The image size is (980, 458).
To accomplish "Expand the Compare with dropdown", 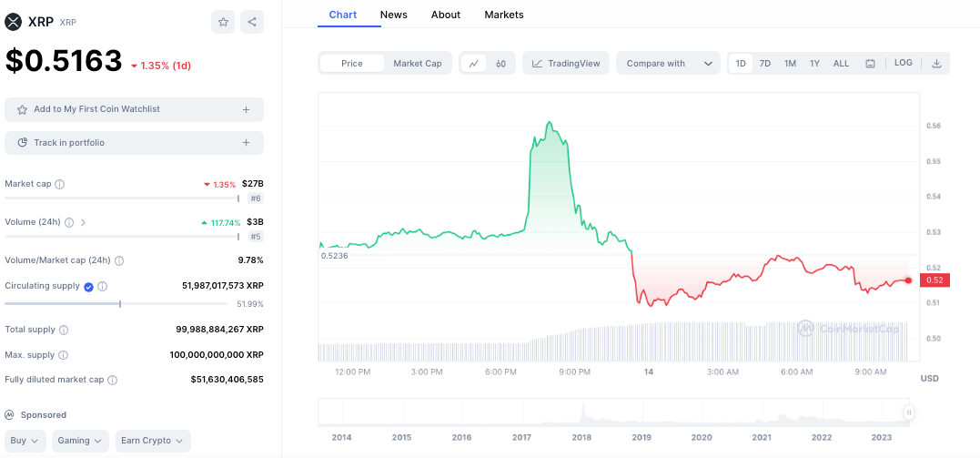I will pyautogui.click(x=668, y=64).
